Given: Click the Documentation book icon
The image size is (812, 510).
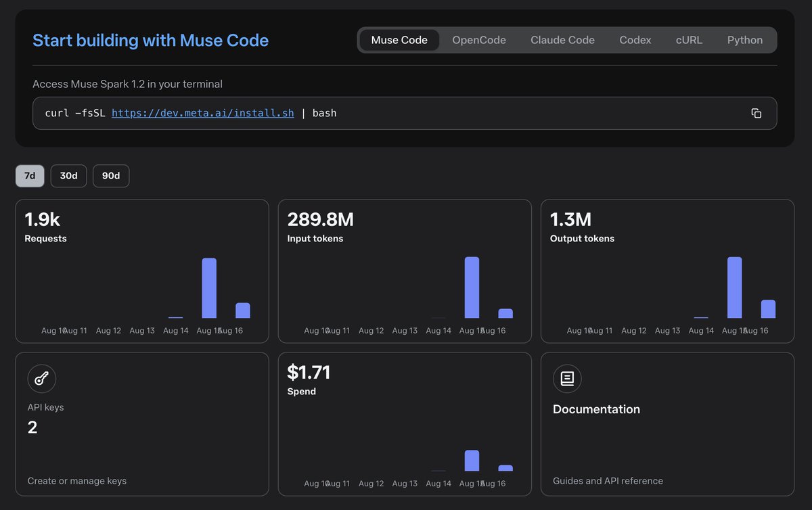Looking at the screenshot, I should (567, 379).
